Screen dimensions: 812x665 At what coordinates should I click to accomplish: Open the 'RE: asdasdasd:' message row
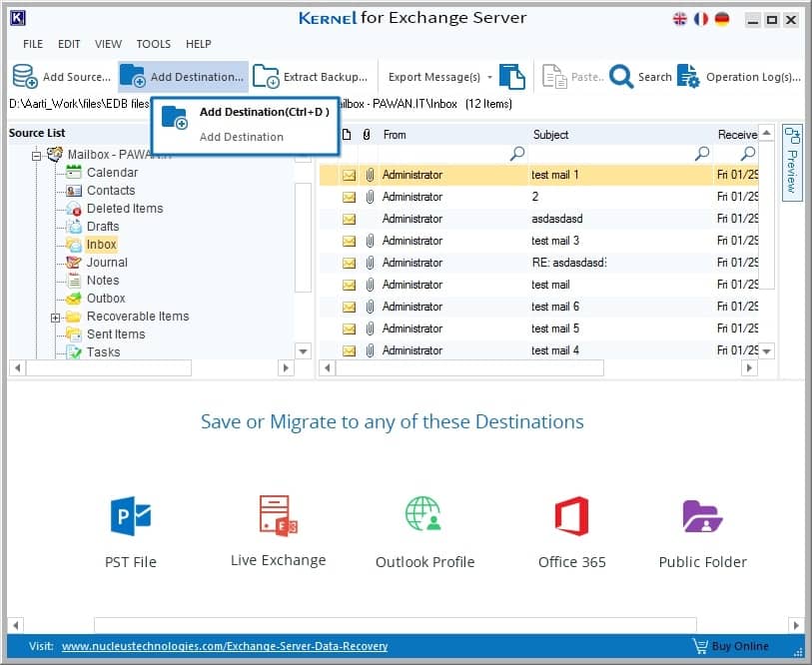538,263
